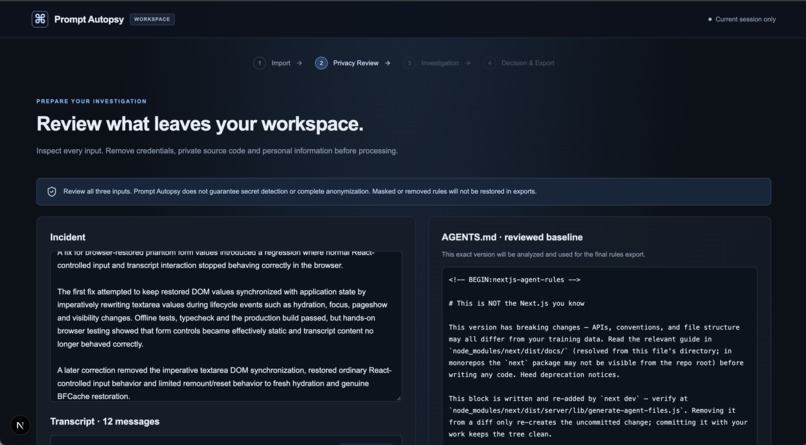Click the paragraph starting 'The first fix attempted'
Image resolution: width=806 pixels, height=445 pixels.
(223, 318)
